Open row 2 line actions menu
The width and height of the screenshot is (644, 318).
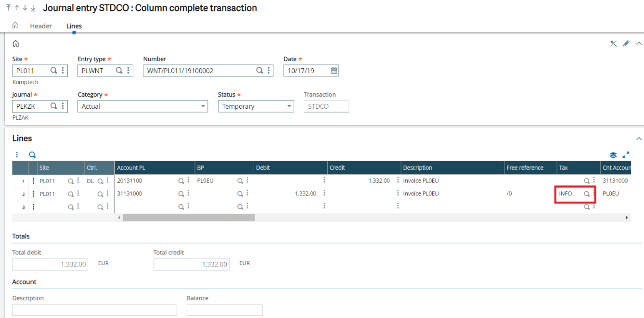tap(33, 194)
